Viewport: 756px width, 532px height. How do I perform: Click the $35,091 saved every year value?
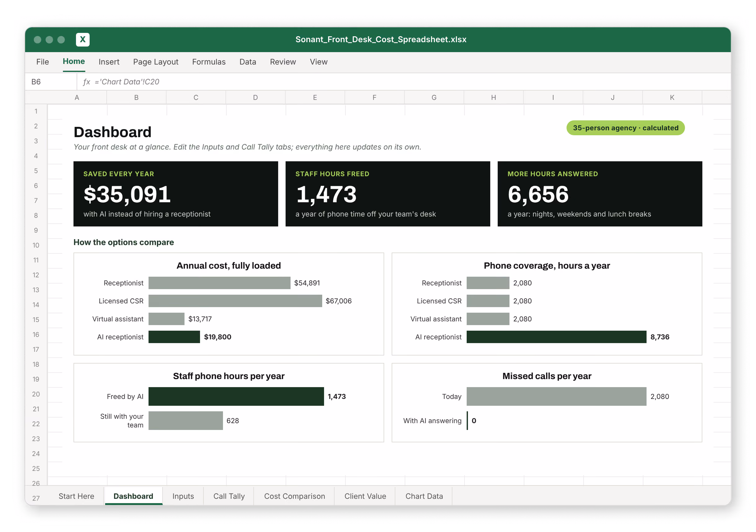pyautogui.click(x=127, y=194)
